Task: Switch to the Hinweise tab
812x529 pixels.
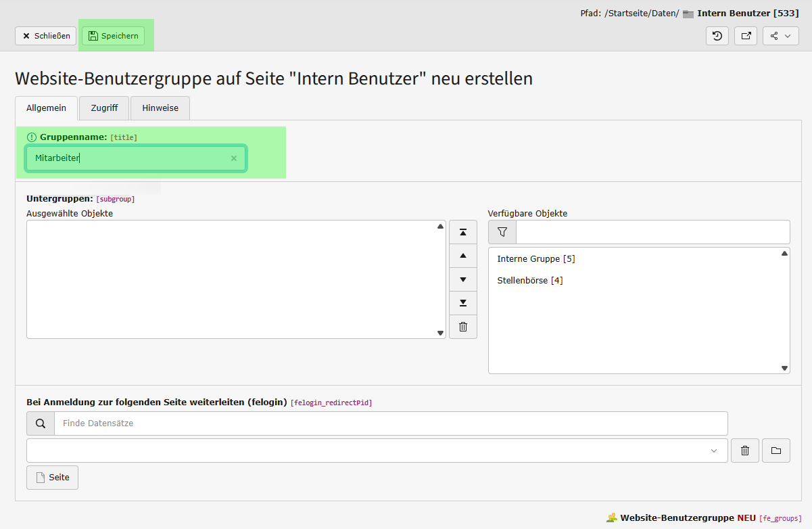Action: pyautogui.click(x=160, y=108)
